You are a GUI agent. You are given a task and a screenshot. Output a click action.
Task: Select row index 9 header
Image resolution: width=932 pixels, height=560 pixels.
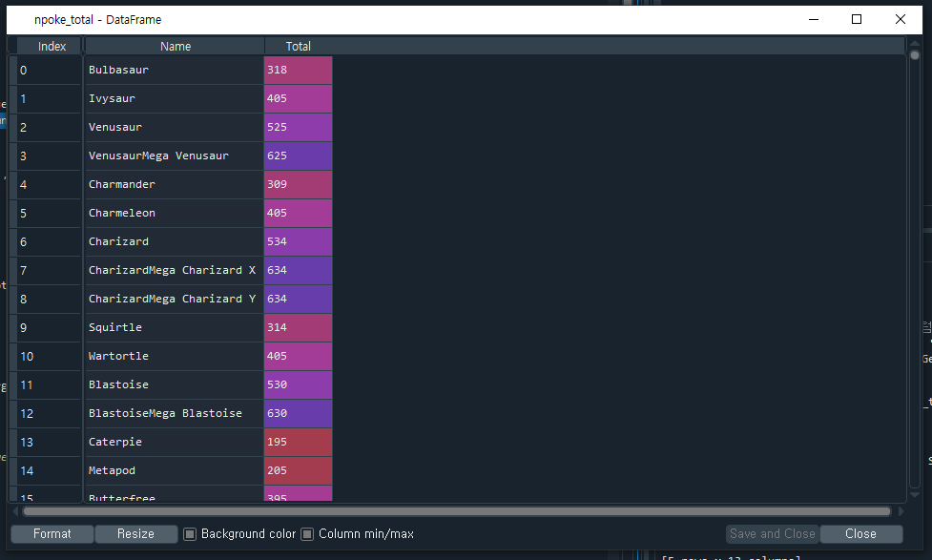click(49, 327)
